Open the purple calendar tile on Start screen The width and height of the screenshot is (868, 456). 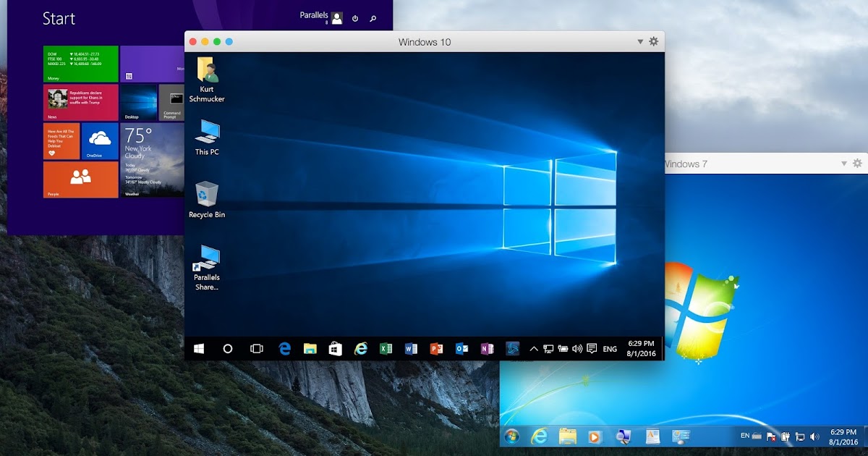point(153,64)
